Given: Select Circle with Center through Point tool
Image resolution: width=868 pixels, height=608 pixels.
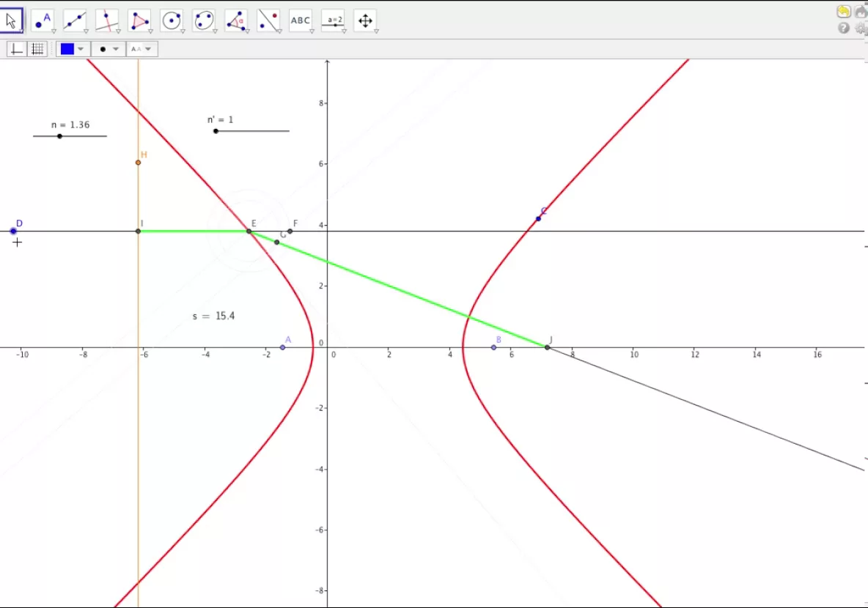Looking at the screenshot, I should tap(172, 21).
